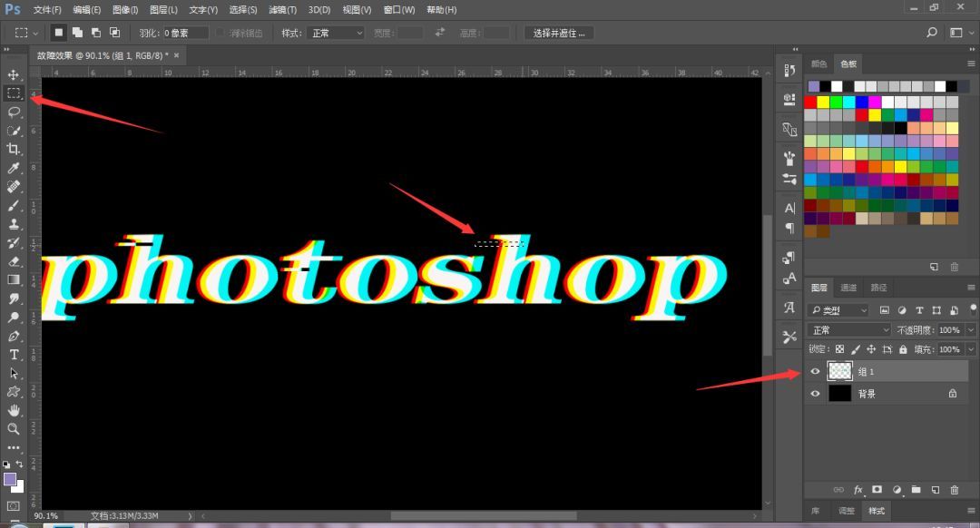Click the Blur tool icon
Viewport: 980px width, 528px height.
coord(13,298)
